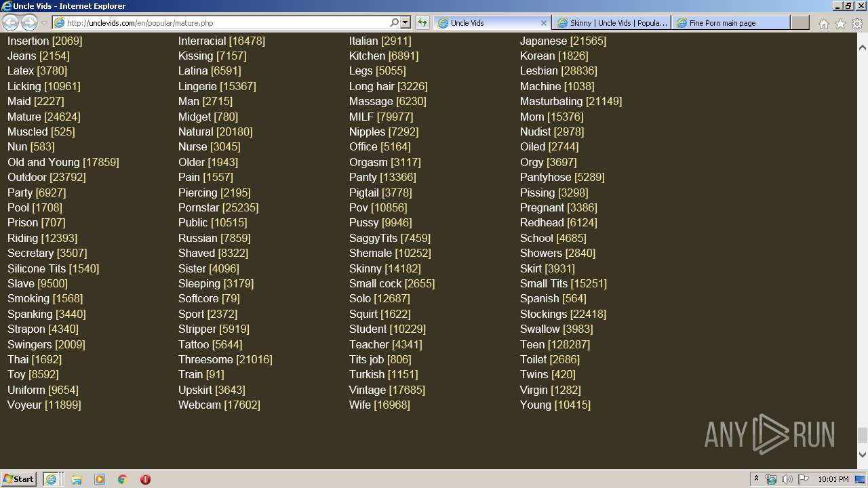868x488 pixels.
Task: Switch to the first Uncle Vids tab
Action: click(492, 23)
